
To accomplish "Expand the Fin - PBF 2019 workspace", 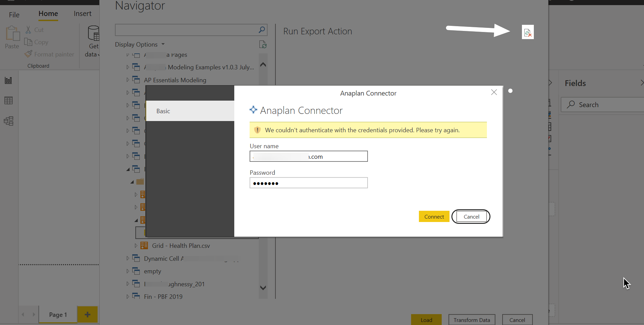I will click(128, 296).
